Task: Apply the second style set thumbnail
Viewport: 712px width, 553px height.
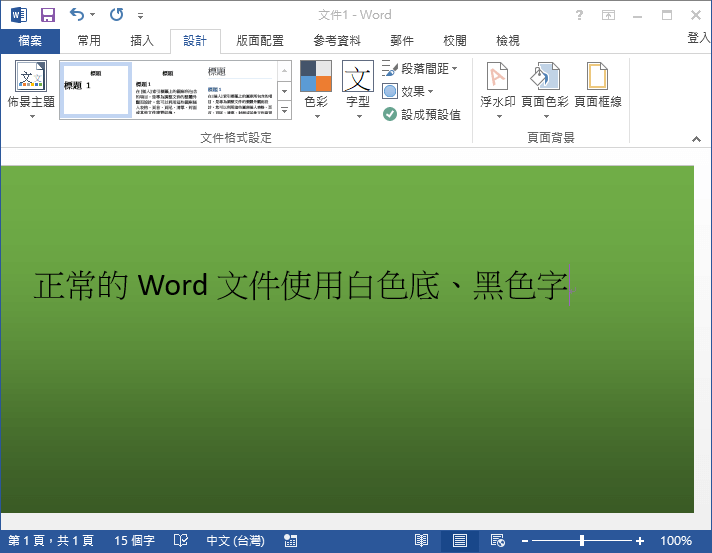Action: (167, 90)
